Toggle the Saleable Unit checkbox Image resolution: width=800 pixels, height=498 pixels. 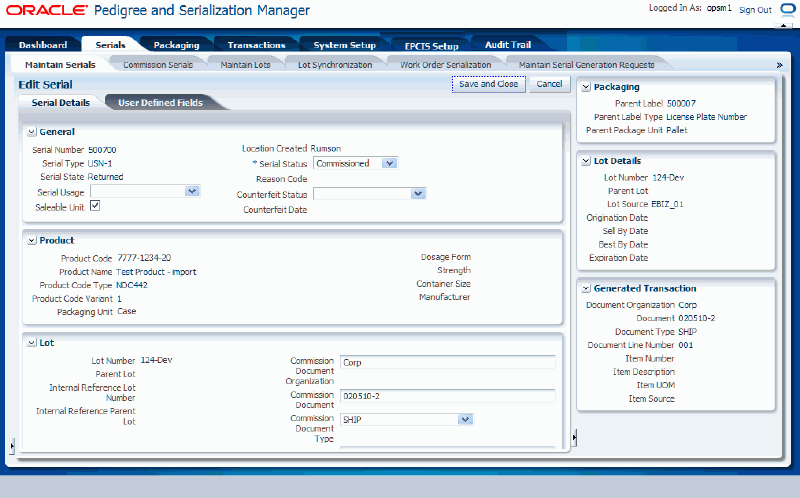coord(95,206)
